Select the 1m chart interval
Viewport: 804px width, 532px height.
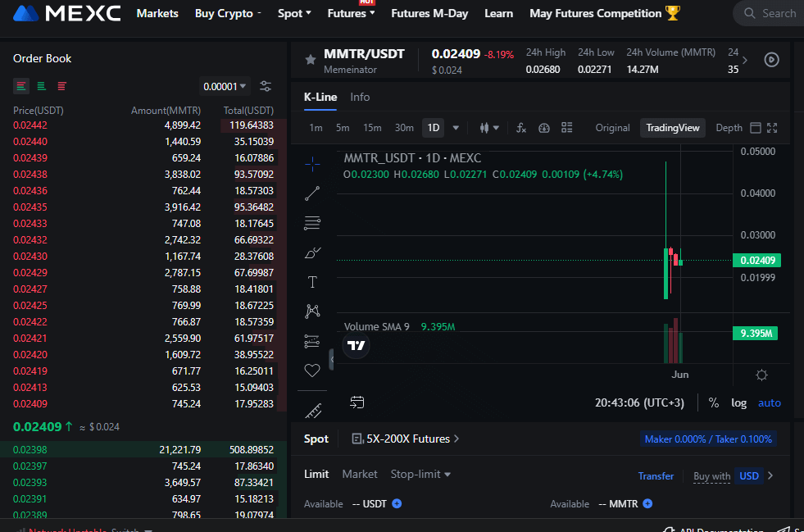[316, 128]
